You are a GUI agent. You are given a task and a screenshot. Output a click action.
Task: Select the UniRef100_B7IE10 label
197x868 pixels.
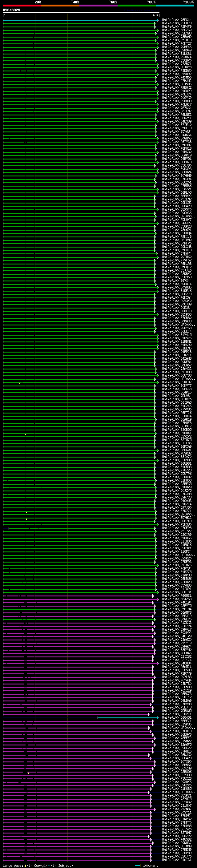pos(176,125)
